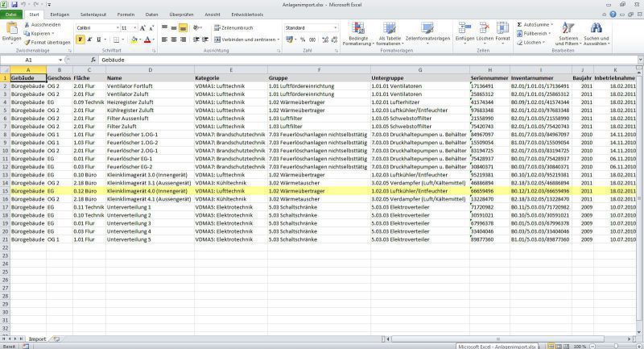Switch to Seitenlayout tab
The image size is (644, 349).
coord(93,15)
